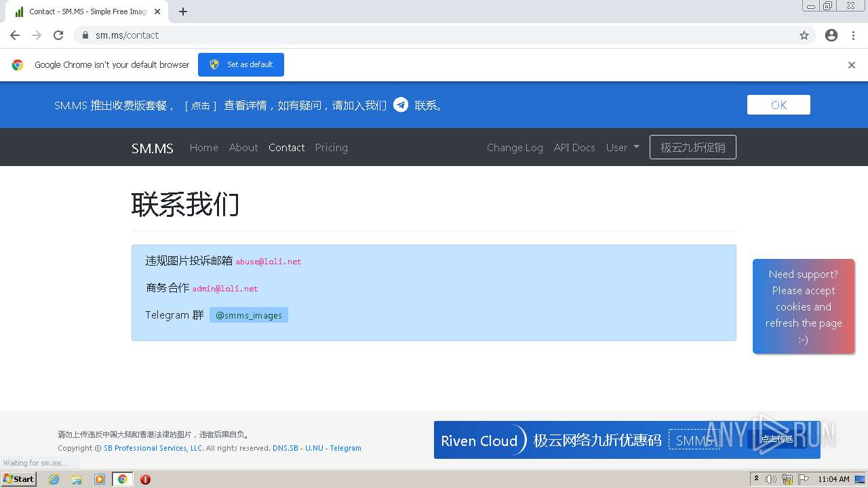
Task: Open the file explorer taskbar icon
Action: (x=77, y=479)
